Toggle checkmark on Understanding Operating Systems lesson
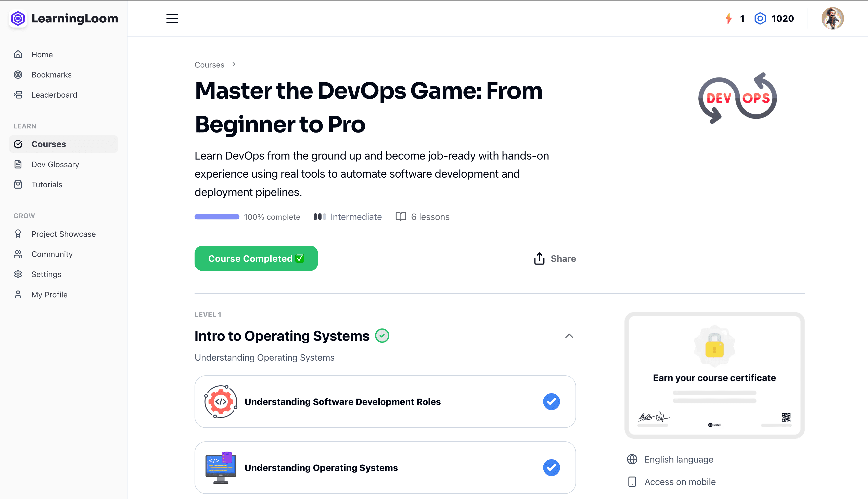Screen dimensions: 868x499 tap(551, 468)
